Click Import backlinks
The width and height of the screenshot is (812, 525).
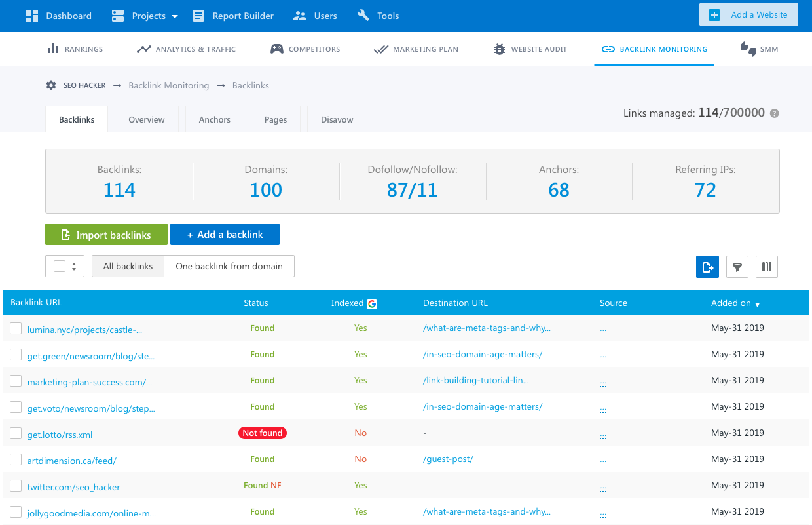click(x=106, y=234)
